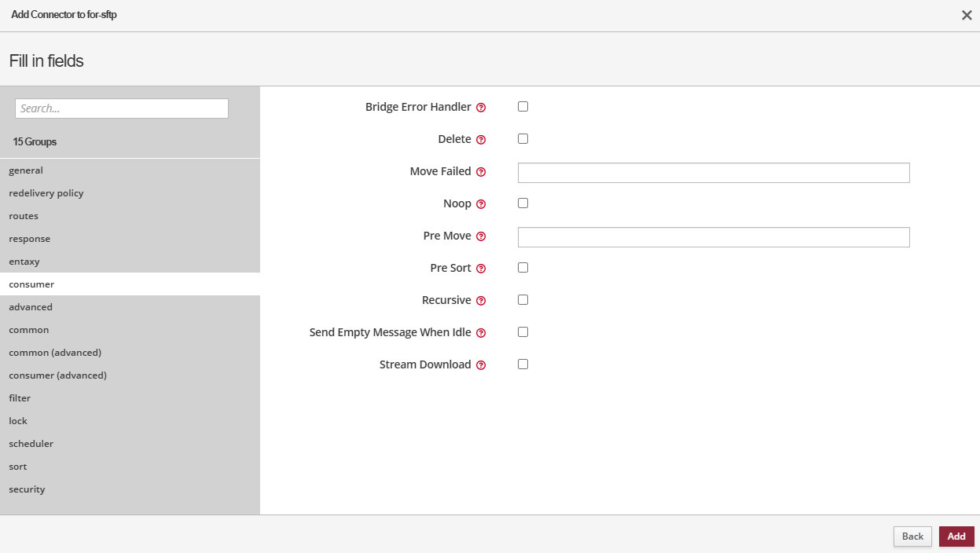The height and width of the screenshot is (553, 980).
Task: Click the help icon beside Delete
Action: click(481, 140)
